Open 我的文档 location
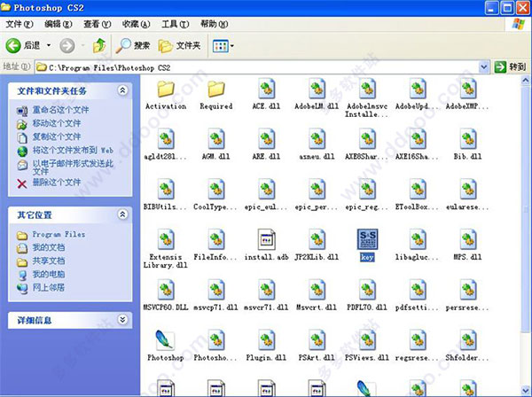This screenshot has height=397, width=532. pos(49,247)
